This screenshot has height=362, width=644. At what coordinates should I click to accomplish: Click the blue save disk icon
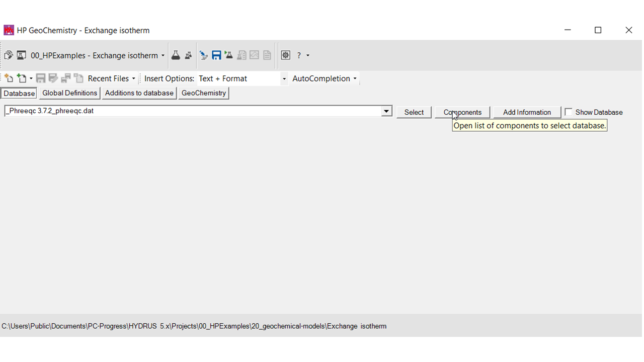216,55
